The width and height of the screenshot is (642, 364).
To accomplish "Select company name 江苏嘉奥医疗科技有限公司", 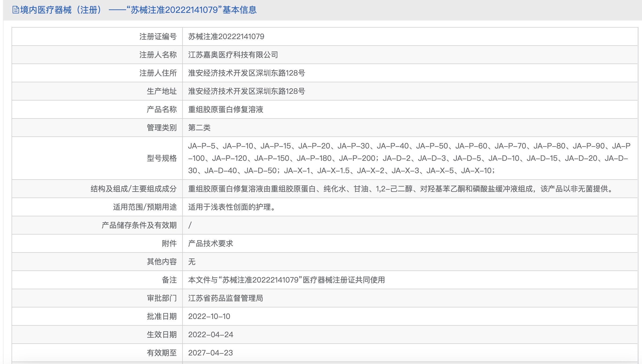I will (233, 55).
